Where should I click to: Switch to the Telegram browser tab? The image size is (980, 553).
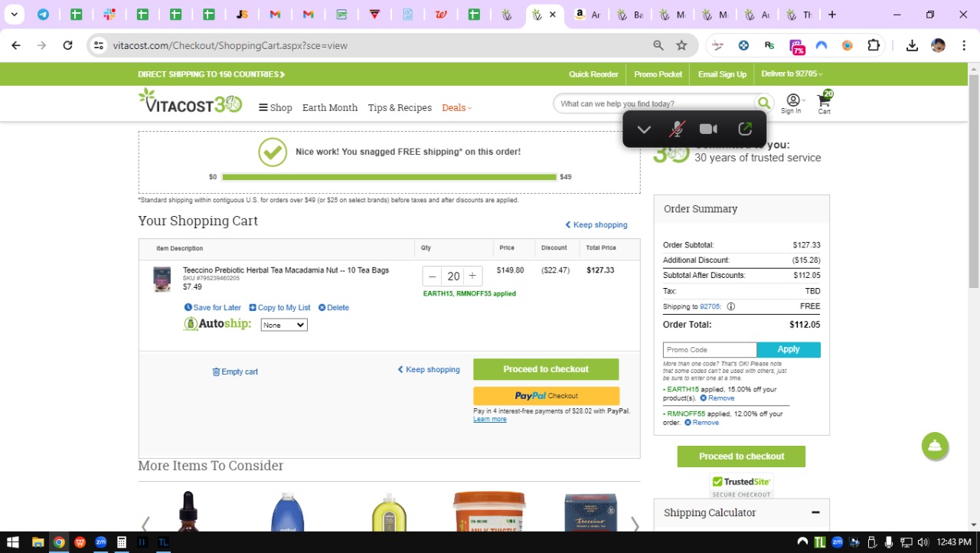point(43,15)
